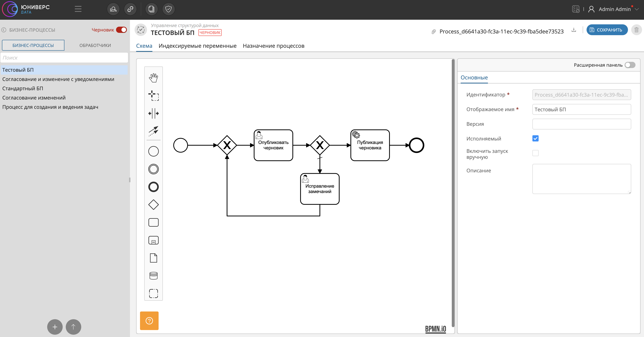Click the Поиск search field
This screenshot has width=644, height=337.
pyautogui.click(x=64, y=58)
